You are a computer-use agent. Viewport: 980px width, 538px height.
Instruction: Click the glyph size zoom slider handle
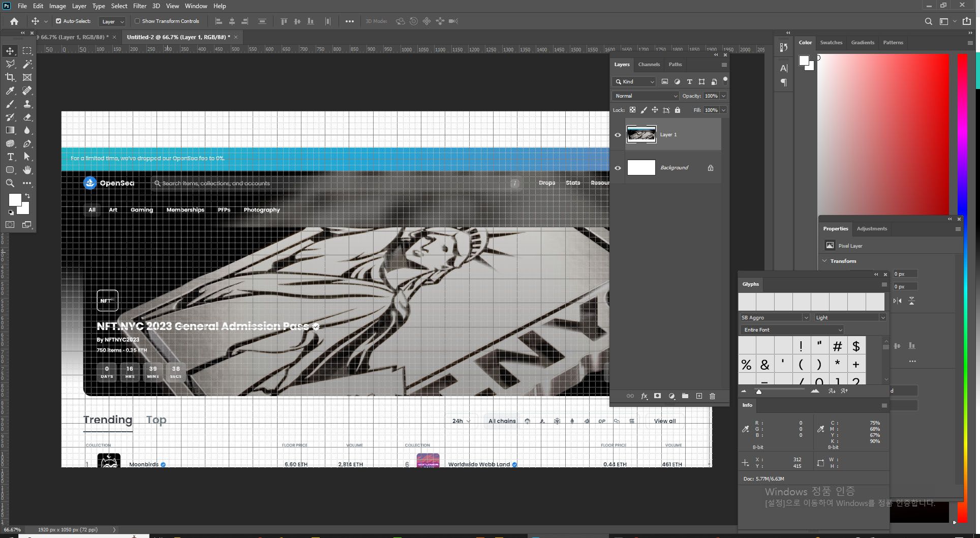tap(759, 392)
